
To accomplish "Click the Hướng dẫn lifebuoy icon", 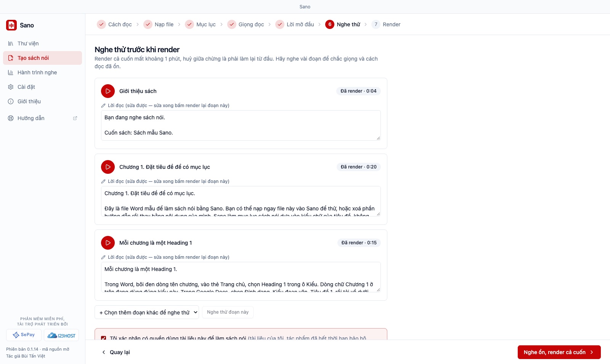I will coord(11,118).
